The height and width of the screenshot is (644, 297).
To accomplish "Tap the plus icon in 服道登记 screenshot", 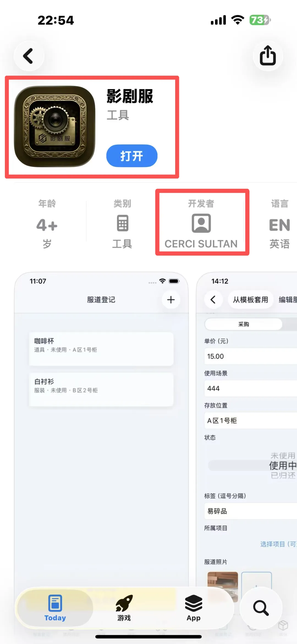I will coord(171,300).
